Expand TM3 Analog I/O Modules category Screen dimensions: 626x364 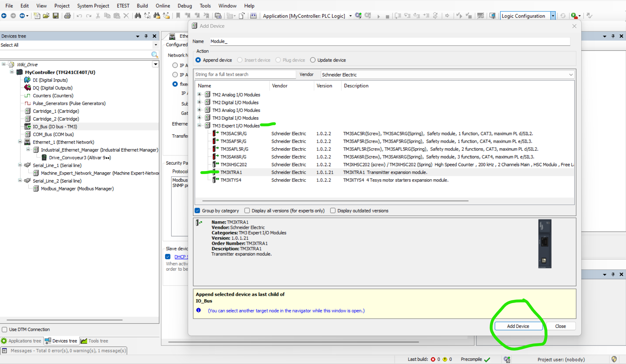pos(199,110)
